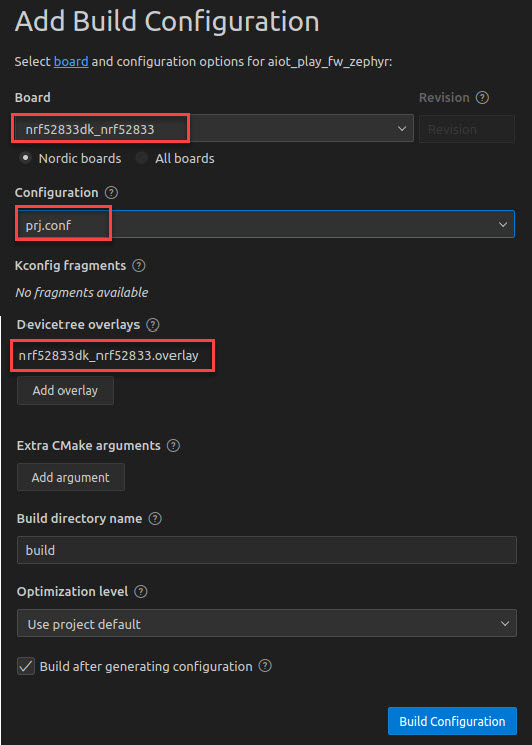The width and height of the screenshot is (532, 745).
Task: Open the Extra CMake arguments help icon
Action: pos(173,446)
